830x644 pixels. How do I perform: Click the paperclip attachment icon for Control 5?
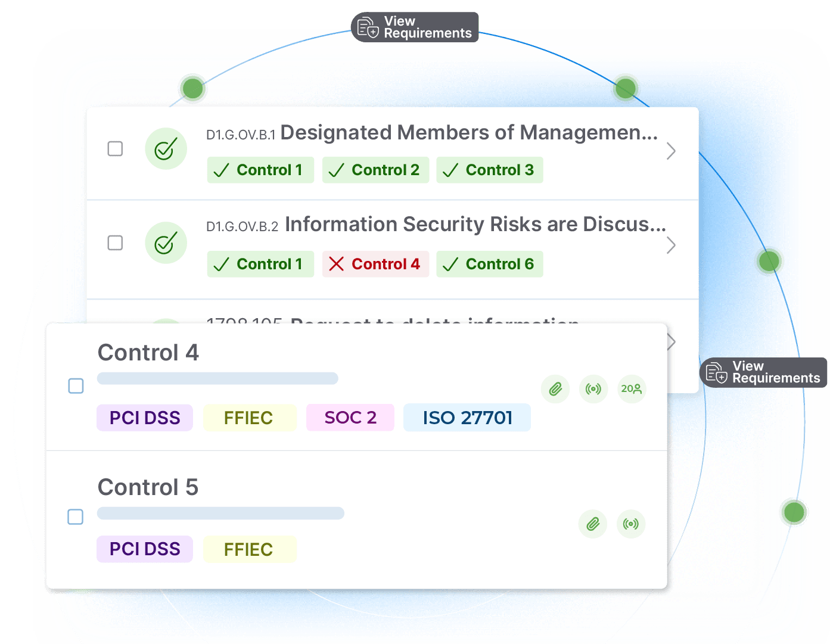pos(593,524)
